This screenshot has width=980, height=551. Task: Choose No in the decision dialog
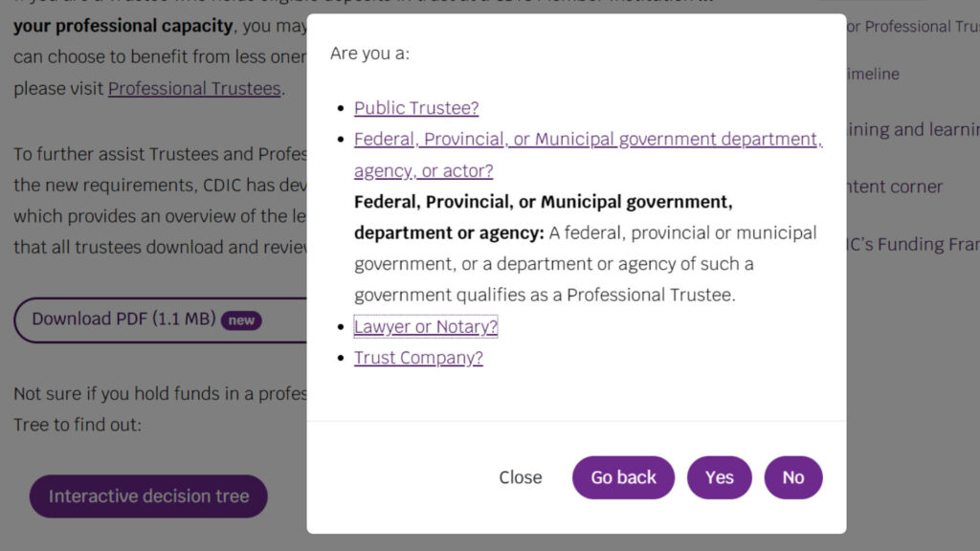pyautogui.click(x=792, y=477)
